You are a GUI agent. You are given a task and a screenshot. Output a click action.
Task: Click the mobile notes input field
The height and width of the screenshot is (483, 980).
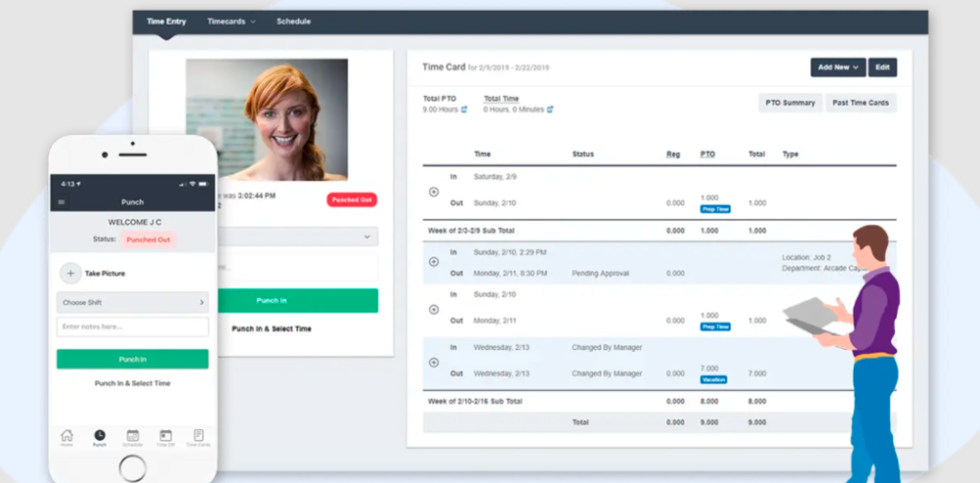click(132, 327)
